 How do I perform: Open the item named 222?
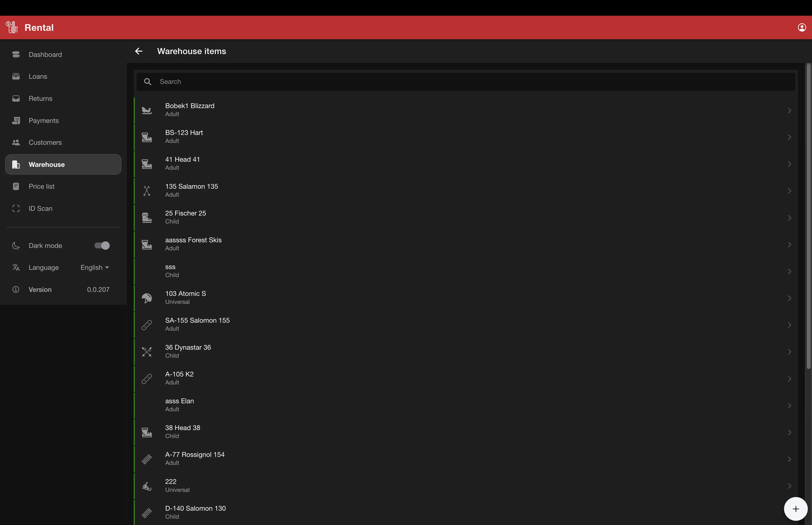[x=171, y=481]
